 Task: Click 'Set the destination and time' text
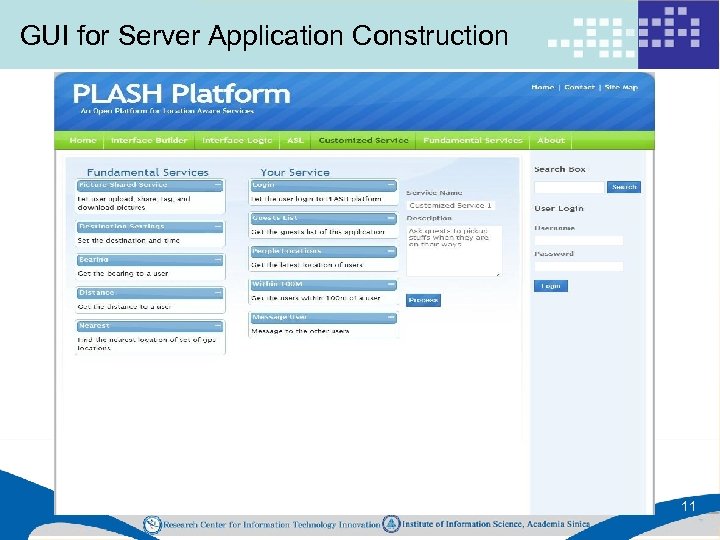coord(128,241)
